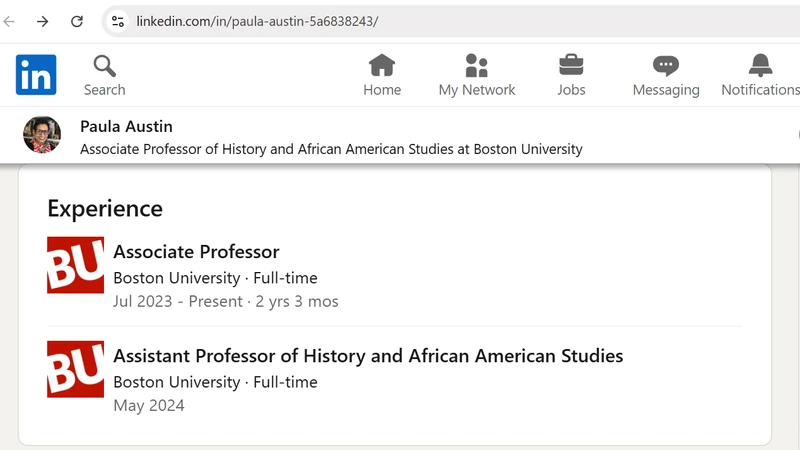
Task: Click Paula Austin profile photo
Action: 42,135
